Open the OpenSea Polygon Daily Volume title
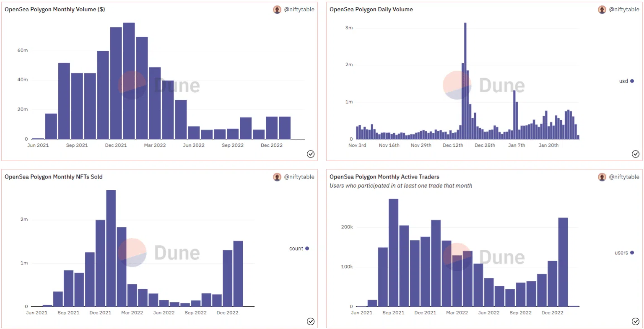 [371, 9]
